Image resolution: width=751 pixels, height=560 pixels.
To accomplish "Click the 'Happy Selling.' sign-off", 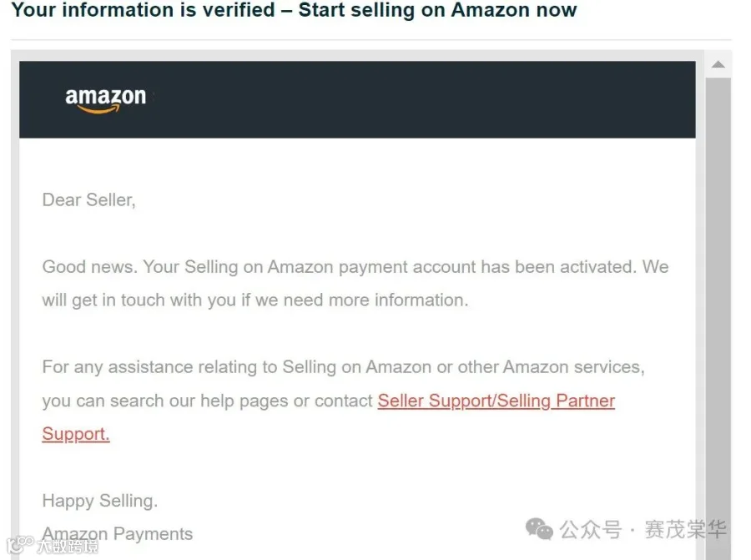I will tap(99, 501).
